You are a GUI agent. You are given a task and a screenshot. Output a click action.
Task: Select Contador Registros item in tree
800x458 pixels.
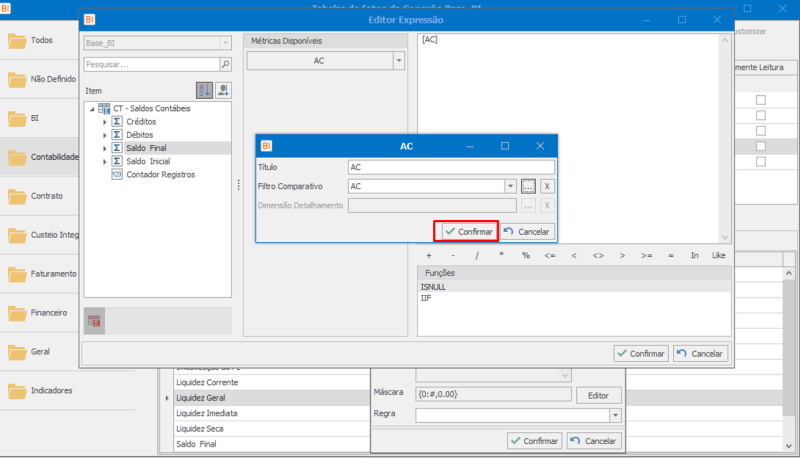160,174
